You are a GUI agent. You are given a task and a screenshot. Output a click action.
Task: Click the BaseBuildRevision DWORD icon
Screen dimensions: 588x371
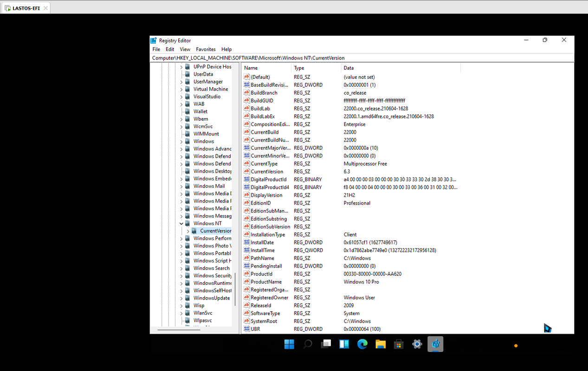246,85
